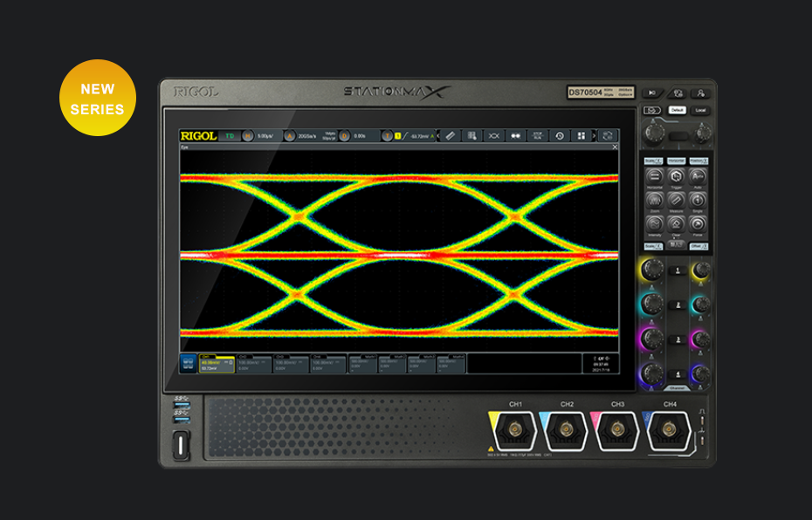Open the grid layout icon in toolbar
The height and width of the screenshot is (520, 812).
581,136
